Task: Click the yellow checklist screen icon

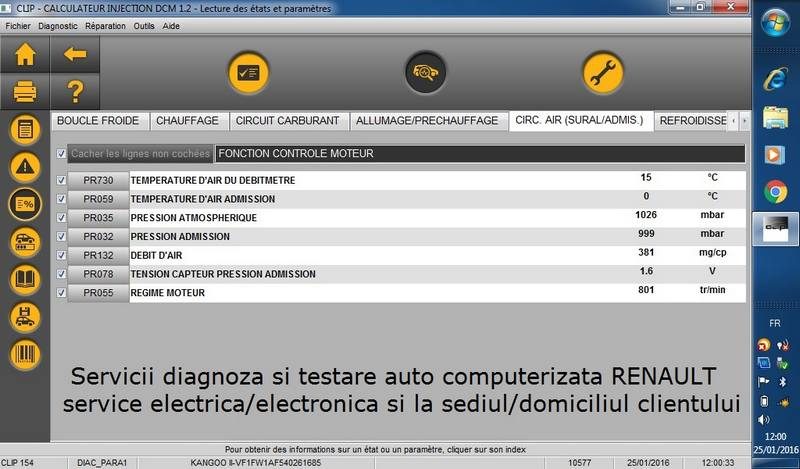Action: pos(249,72)
